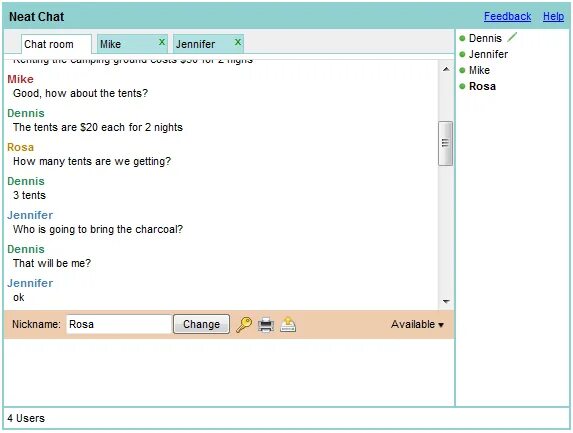Click the message 'How many tents are we getting?'
Viewport: 573px width, 433px height.
tap(92, 162)
